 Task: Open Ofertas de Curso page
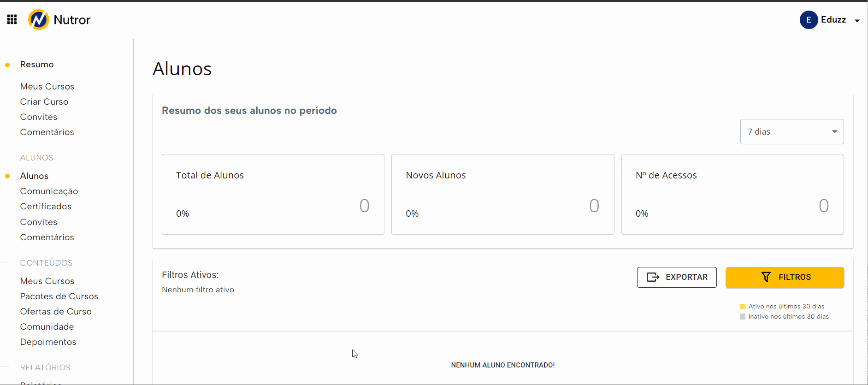(x=56, y=312)
